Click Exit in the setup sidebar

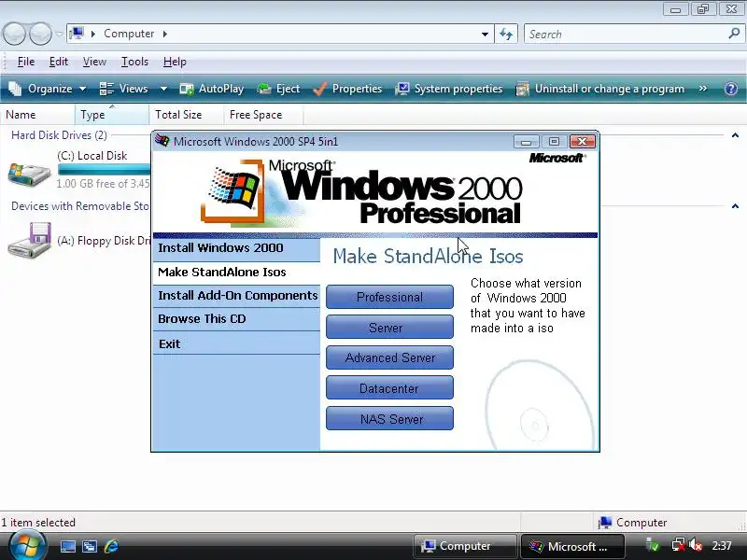236,343
